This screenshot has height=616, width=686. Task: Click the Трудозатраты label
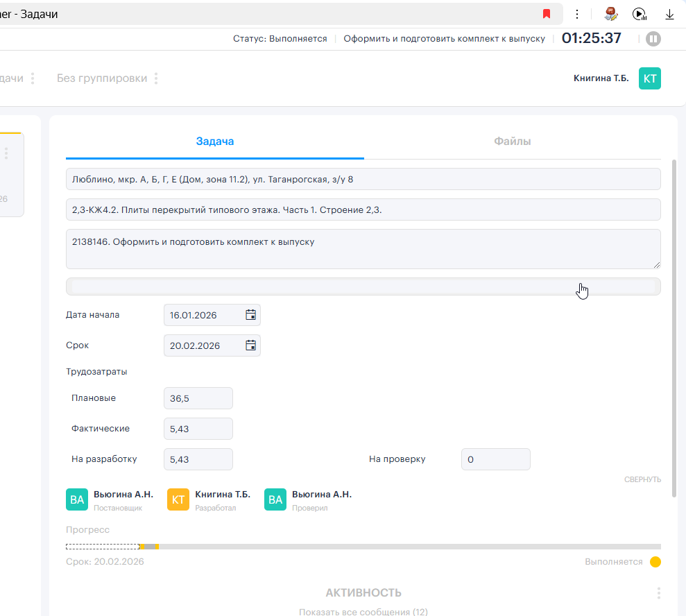pos(96,371)
